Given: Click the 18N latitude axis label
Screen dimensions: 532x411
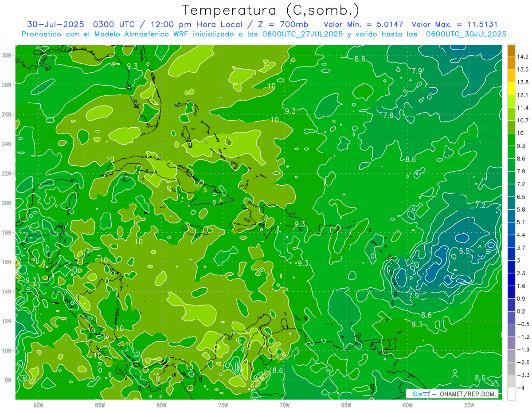Looking at the screenshot, I should (x=7, y=232).
